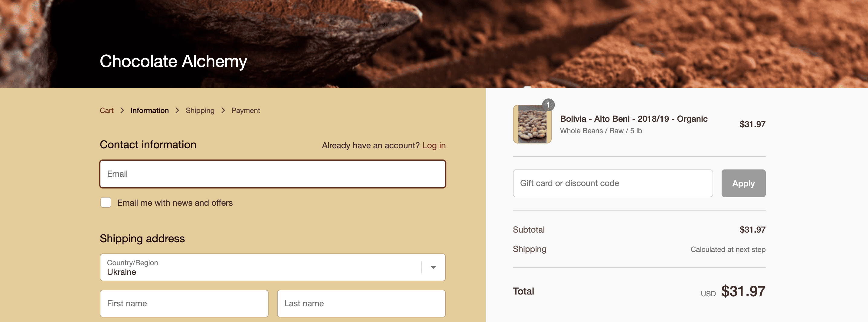
Task: Click the chevron before Payment breadcrumb
Action: click(223, 110)
